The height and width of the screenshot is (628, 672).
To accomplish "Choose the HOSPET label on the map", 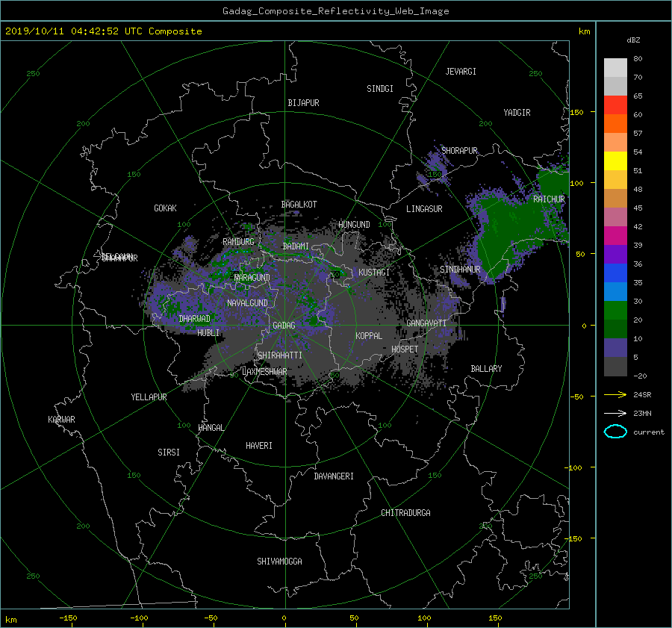I will [405, 349].
